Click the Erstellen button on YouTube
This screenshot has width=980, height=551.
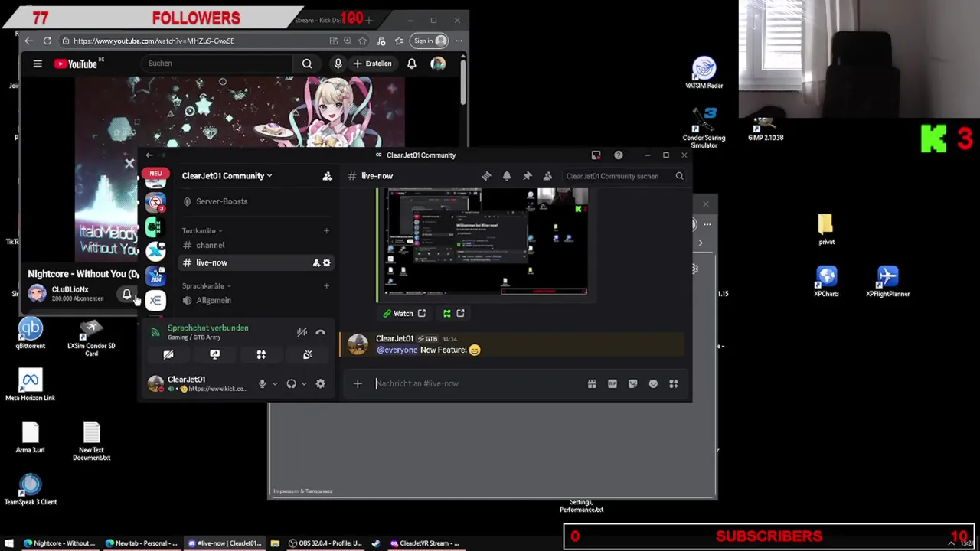click(x=373, y=64)
